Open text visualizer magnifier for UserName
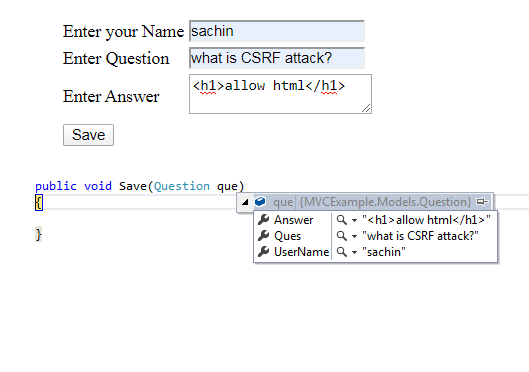 pyautogui.click(x=342, y=252)
